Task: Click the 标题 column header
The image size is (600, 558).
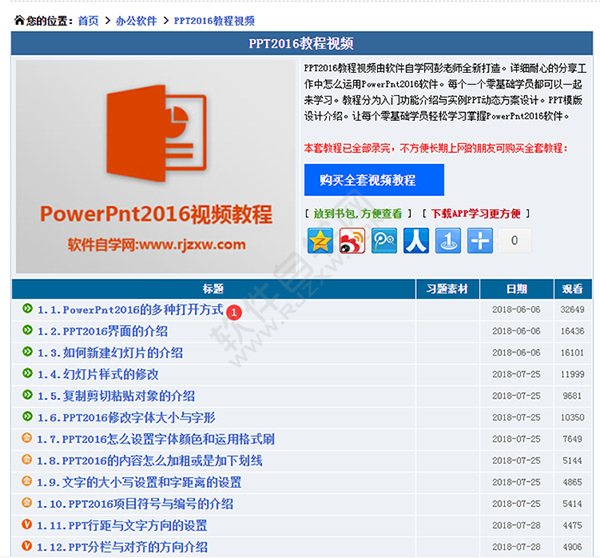Action: pyautogui.click(x=214, y=289)
